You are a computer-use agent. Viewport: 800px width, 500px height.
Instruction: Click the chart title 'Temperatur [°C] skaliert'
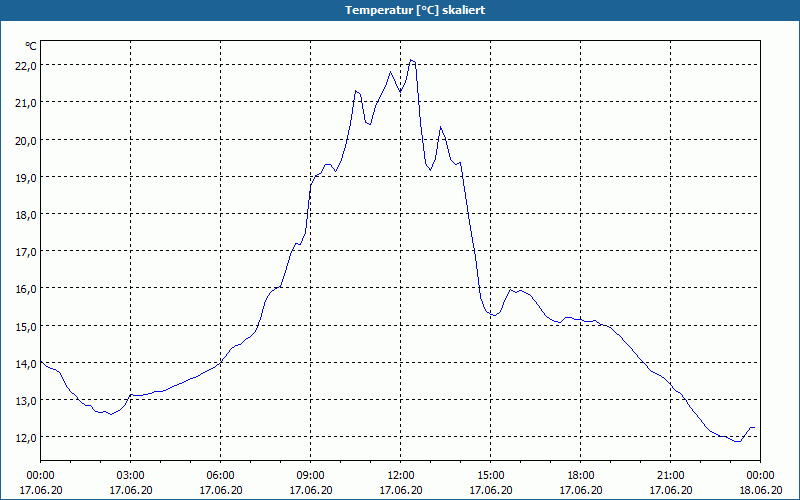(x=415, y=10)
